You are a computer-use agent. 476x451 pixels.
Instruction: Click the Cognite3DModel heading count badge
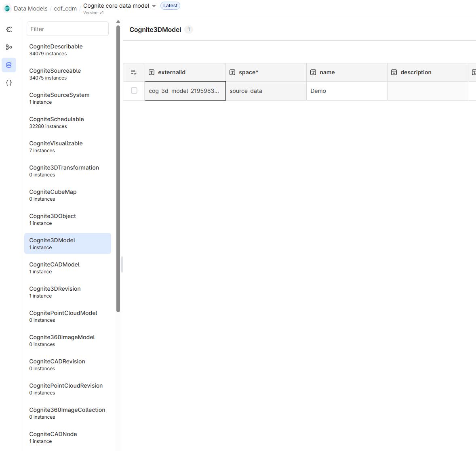(189, 29)
